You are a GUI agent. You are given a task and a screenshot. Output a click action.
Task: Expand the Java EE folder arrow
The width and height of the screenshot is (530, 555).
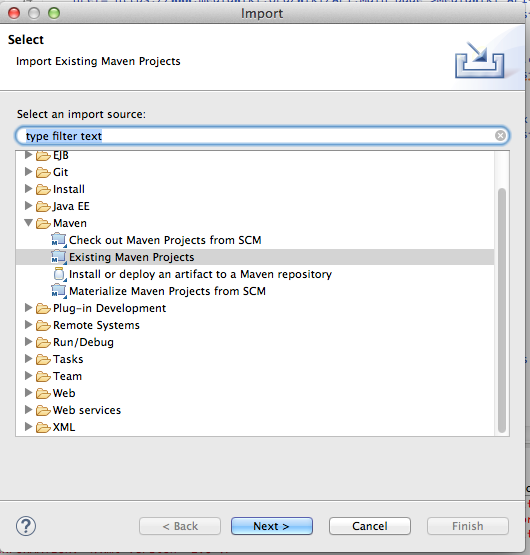coord(28,206)
